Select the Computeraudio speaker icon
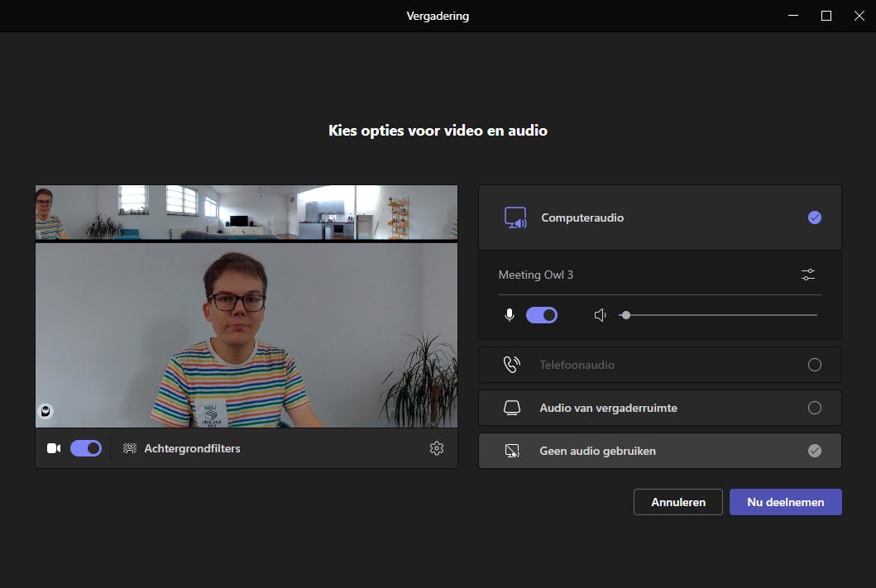 click(515, 218)
